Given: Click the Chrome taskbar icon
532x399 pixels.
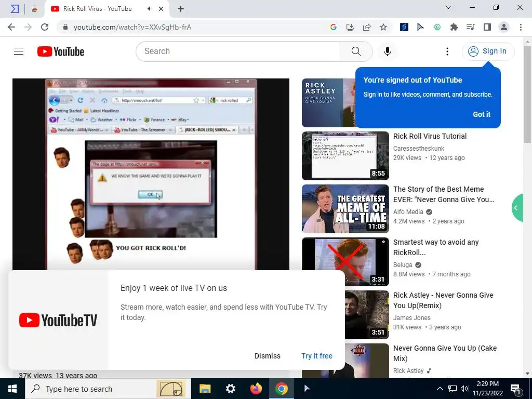Looking at the screenshot, I should pyautogui.click(x=282, y=389).
